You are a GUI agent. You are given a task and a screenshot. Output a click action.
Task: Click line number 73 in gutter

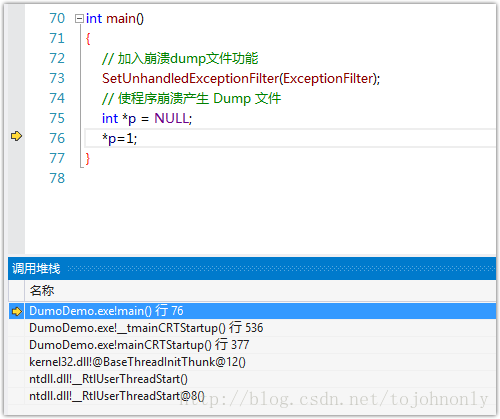57,78
